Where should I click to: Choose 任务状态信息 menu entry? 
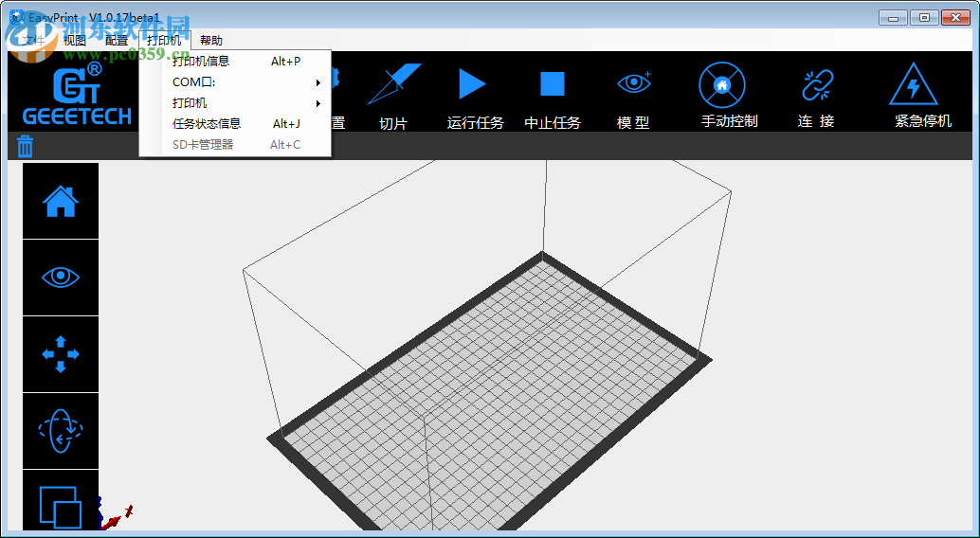click(235, 124)
